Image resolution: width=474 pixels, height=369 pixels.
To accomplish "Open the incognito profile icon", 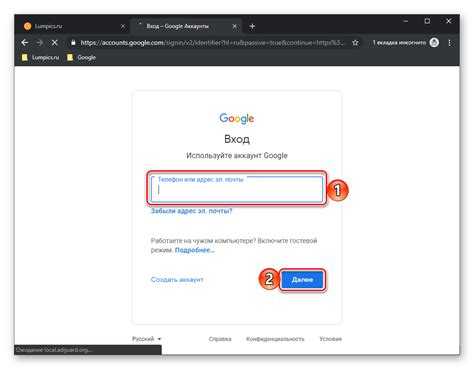I will coord(434,43).
